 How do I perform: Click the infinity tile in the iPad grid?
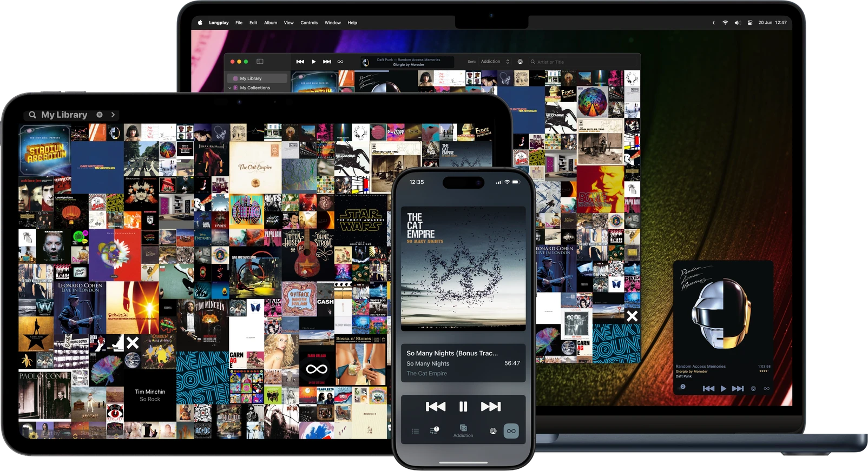pyautogui.click(x=317, y=369)
